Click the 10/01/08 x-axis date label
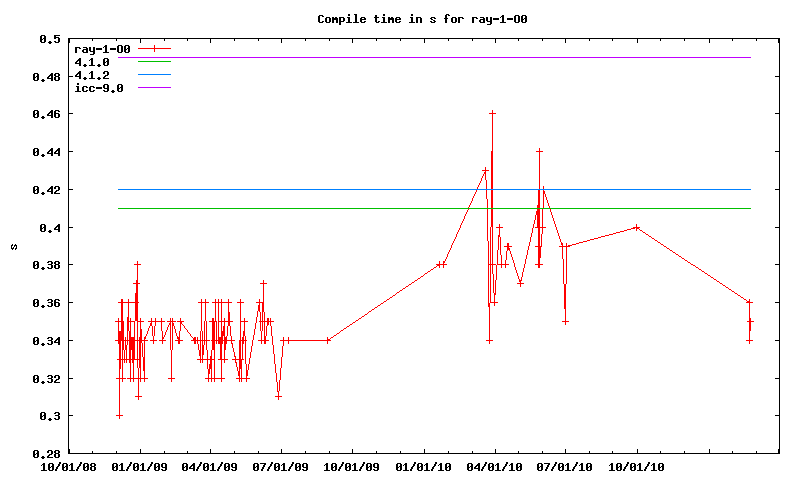The image size is (800, 480). tap(68, 466)
